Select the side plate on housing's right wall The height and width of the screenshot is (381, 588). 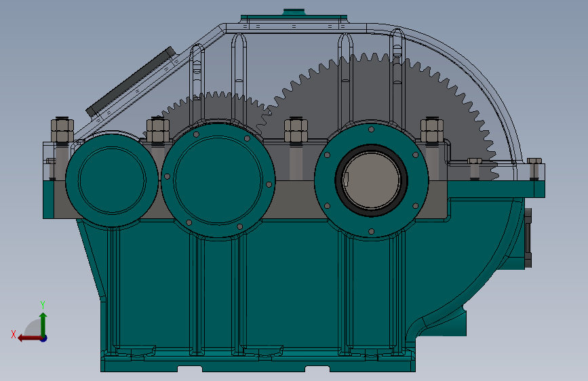click(x=528, y=238)
